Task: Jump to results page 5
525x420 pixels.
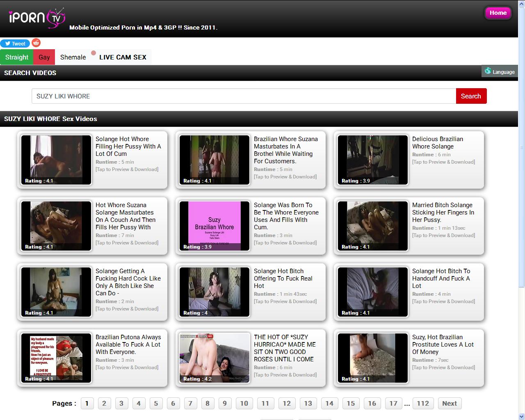Action: pyautogui.click(x=156, y=403)
